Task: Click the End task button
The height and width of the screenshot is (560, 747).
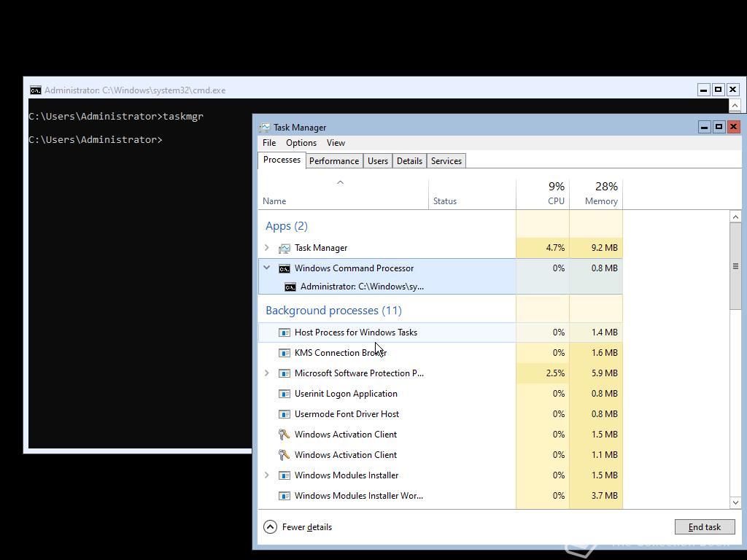Action: coord(705,526)
